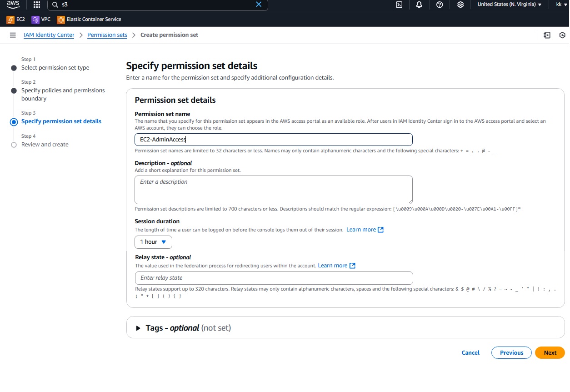Open the AWS services grid menu
Image resolution: width=570 pixels, height=392 pixels.
[x=37, y=5]
